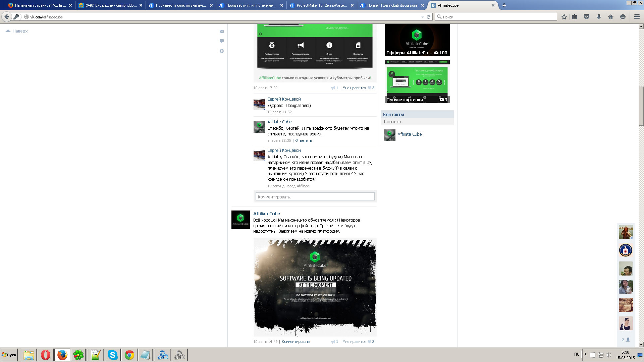Share the 10 авг 17:02 post megaphone icon
This screenshot has width=644, height=362.
[x=333, y=88]
